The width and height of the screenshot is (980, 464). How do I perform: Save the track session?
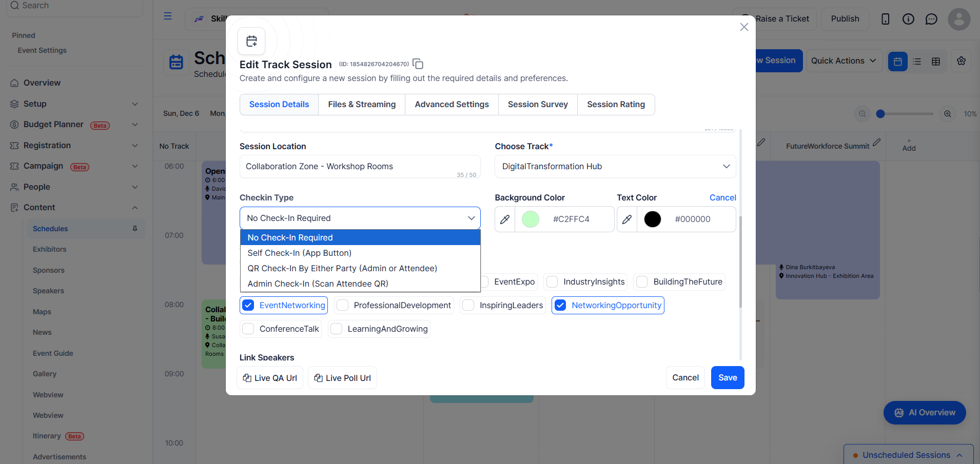point(728,378)
